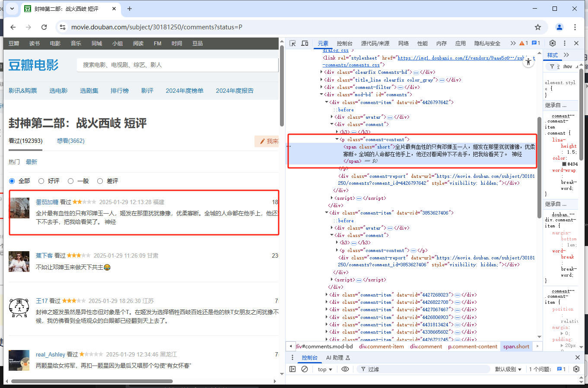
Task: Open DevTools settings gear icon
Action: pyautogui.click(x=553, y=43)
